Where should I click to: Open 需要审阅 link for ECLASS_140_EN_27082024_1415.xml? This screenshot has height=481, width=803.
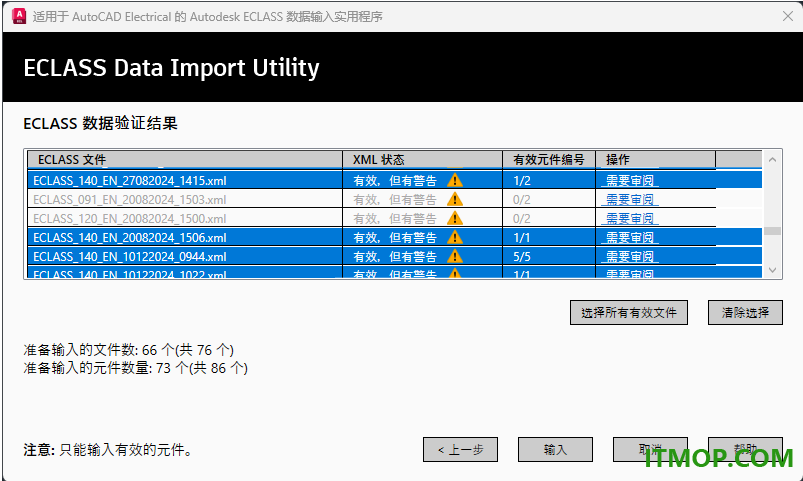(x=630, y=181)
